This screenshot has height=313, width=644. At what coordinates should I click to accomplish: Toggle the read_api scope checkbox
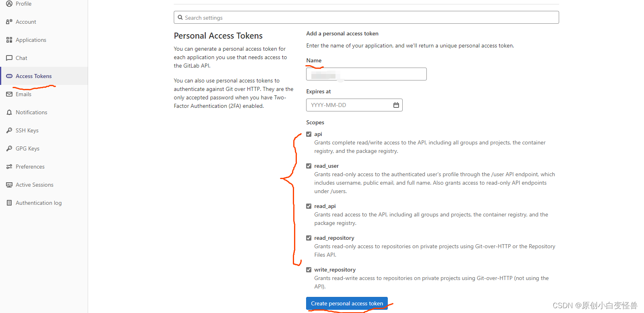click(309, 206)
